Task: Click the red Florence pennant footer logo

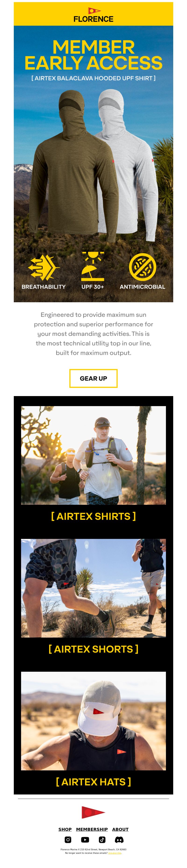Action: 93,812
